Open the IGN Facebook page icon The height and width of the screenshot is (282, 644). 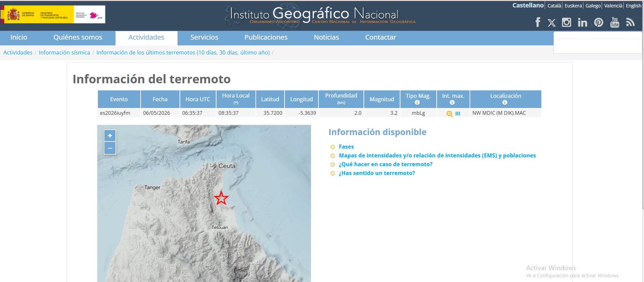538,22
